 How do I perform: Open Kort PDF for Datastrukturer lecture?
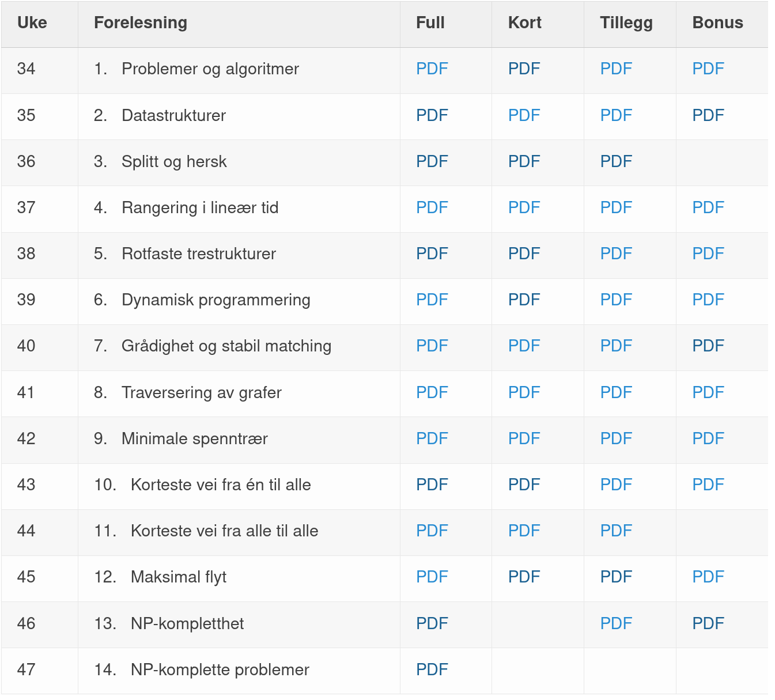coord(524,115)
